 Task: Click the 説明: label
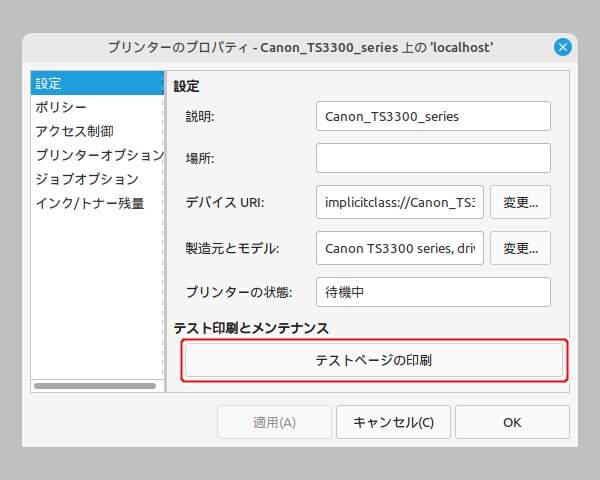[x=200, y=116]
